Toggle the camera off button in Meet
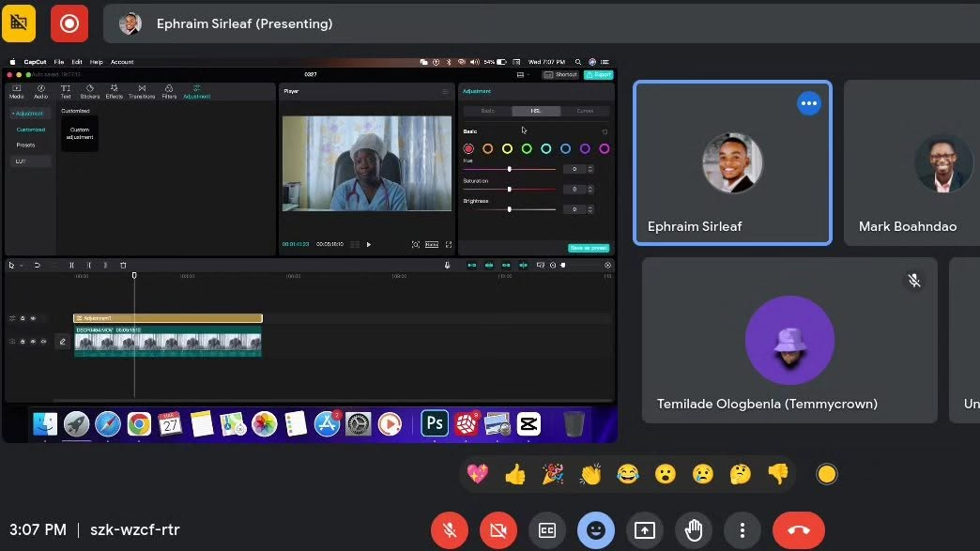This screenshot has height=551, width=980. (x=498, y=530)
